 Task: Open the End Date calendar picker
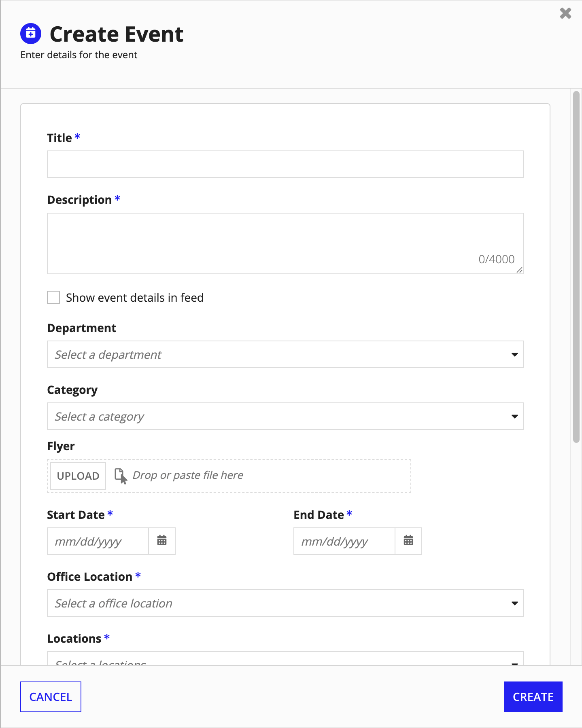point(408,541)
